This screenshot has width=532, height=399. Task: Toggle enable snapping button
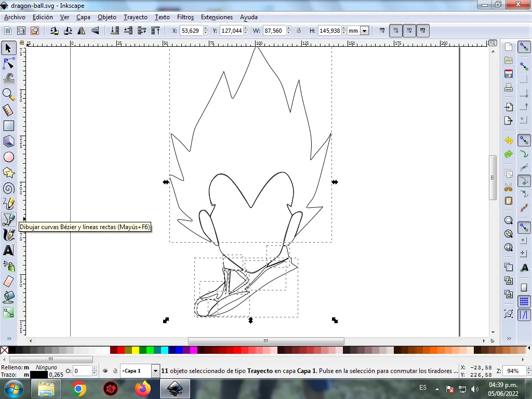[x=524, y=47]
